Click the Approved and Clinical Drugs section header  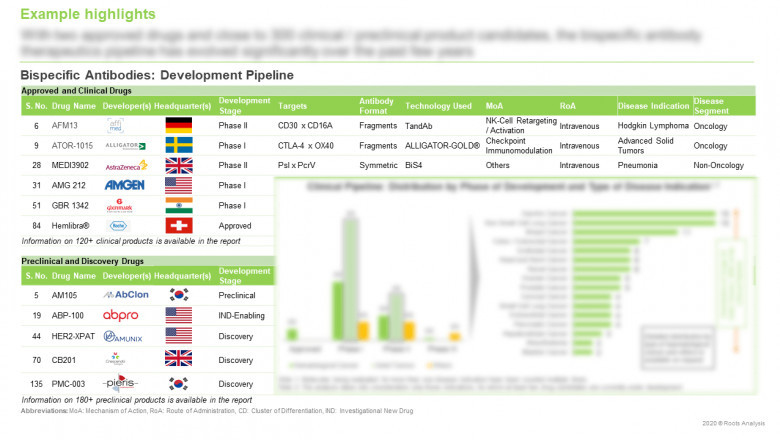[77, 90]
